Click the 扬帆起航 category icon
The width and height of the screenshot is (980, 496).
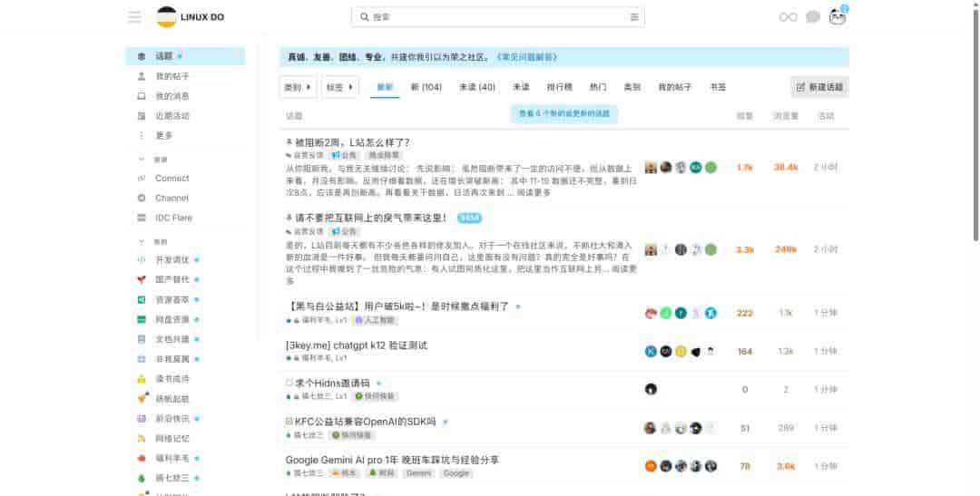point(142,398)
